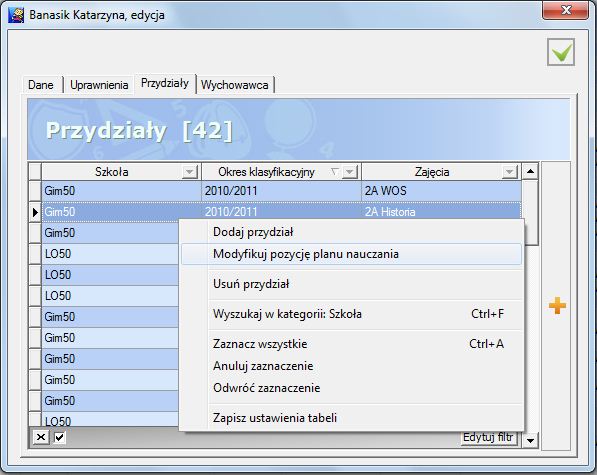Click the scrollbar up arrow
Screen dimensions: 597x475
coord(530,171)
